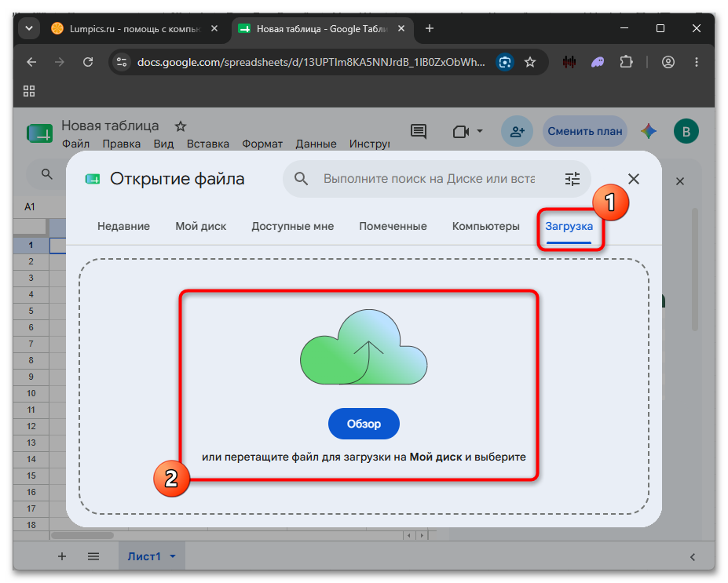728x583 pixels.
Task: Switch to the Недавние tab
Action: [x=123, y=226]
